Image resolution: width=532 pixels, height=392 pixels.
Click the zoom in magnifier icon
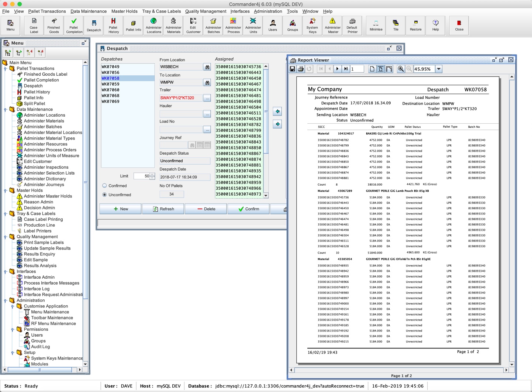click(401, 69)
